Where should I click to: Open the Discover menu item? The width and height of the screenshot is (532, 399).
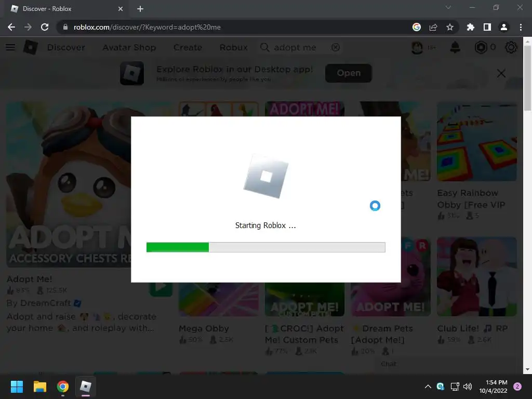pyautogui.click(x=66, y=47)
